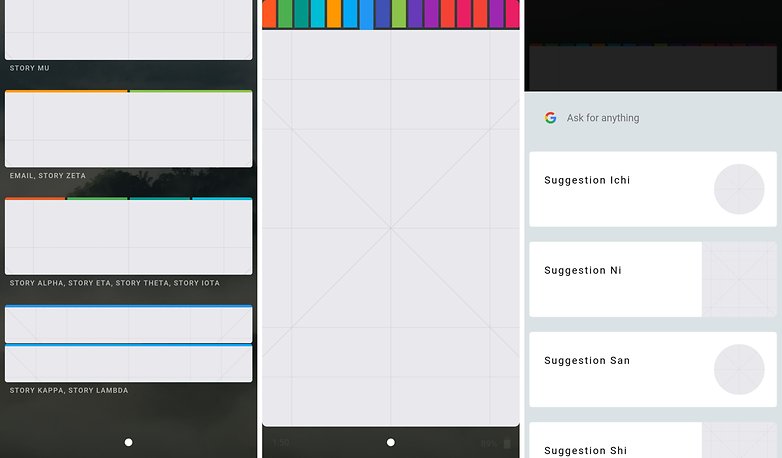Open the Email, Story Zeta card cluster
The height and width of the screenshot is (458, 782).
[129, 129]
